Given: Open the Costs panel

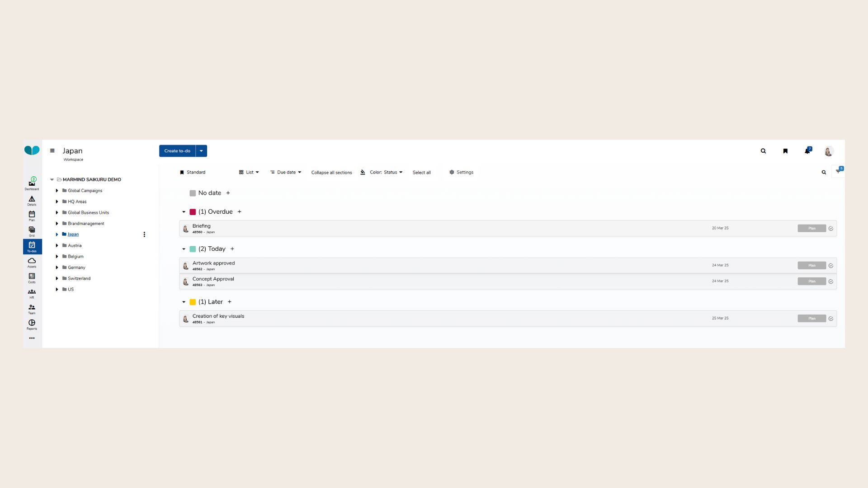Looking at the screenshot, I should 32,277.
